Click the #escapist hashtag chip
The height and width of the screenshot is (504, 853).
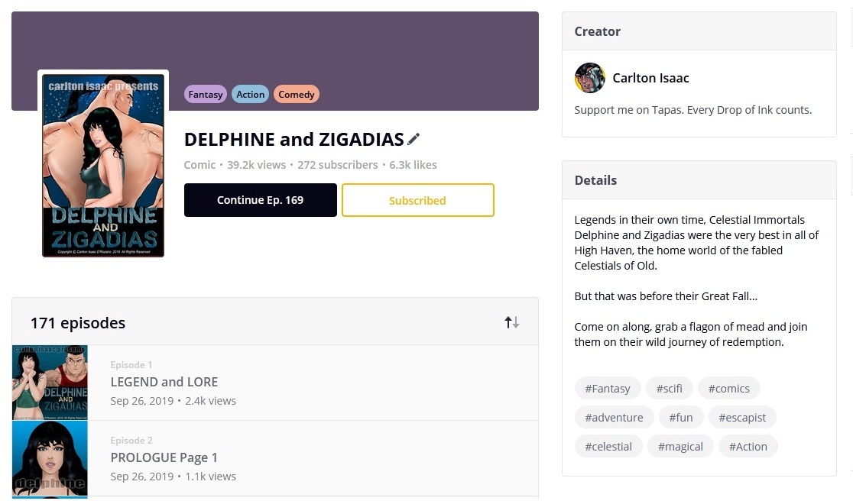(742, 418)
